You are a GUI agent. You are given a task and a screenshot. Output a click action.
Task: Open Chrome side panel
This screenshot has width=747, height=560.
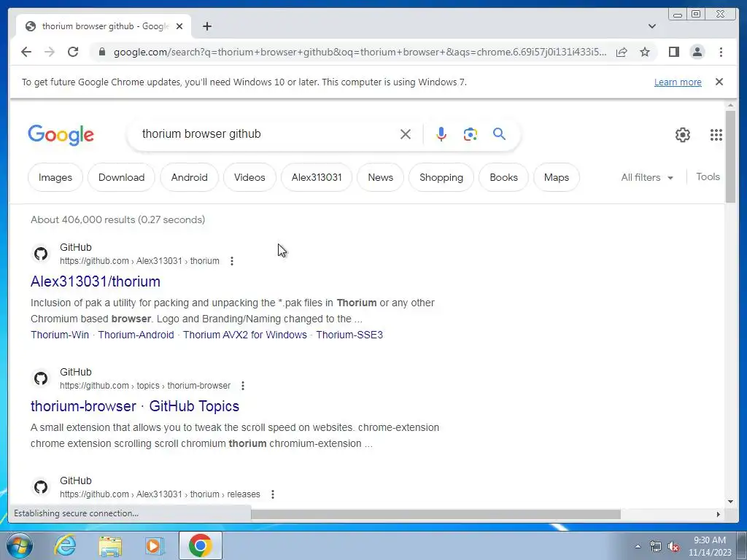[x=673, y=52]
